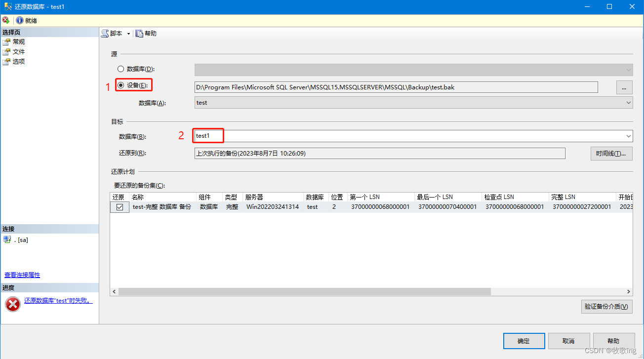The width and height of the screenshot is (644, 359).
Task: Toggle the 还原 checkbox for test backup set
Action: point(120,207)
